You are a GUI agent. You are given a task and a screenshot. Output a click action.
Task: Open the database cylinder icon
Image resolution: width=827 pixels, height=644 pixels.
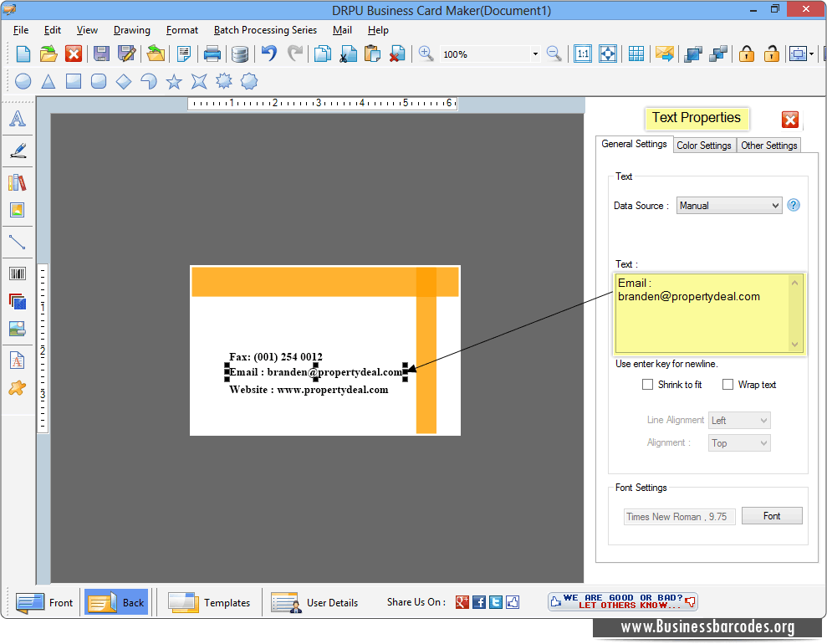click(x=240, y=54)
